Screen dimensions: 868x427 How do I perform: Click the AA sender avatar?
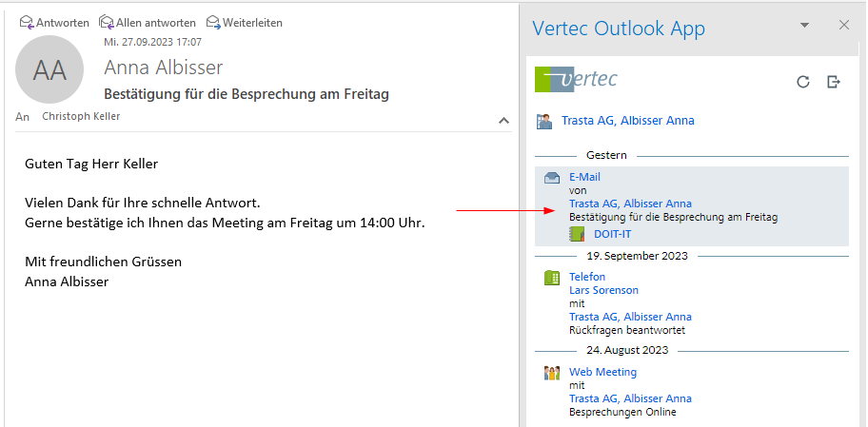49,68
